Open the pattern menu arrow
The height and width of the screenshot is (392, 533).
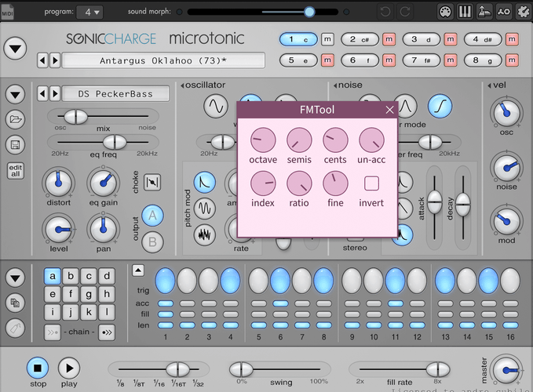click(x=15, y=278)
